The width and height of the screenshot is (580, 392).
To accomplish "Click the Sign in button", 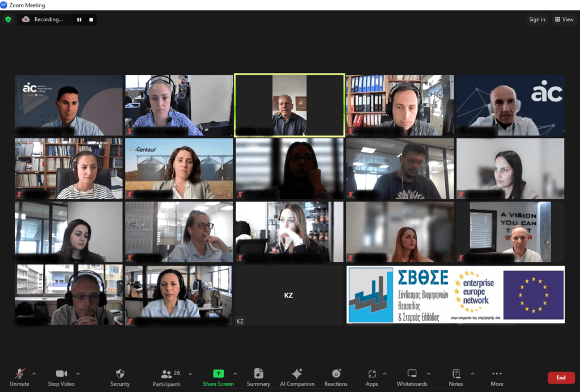I will [x=537, y=19].
